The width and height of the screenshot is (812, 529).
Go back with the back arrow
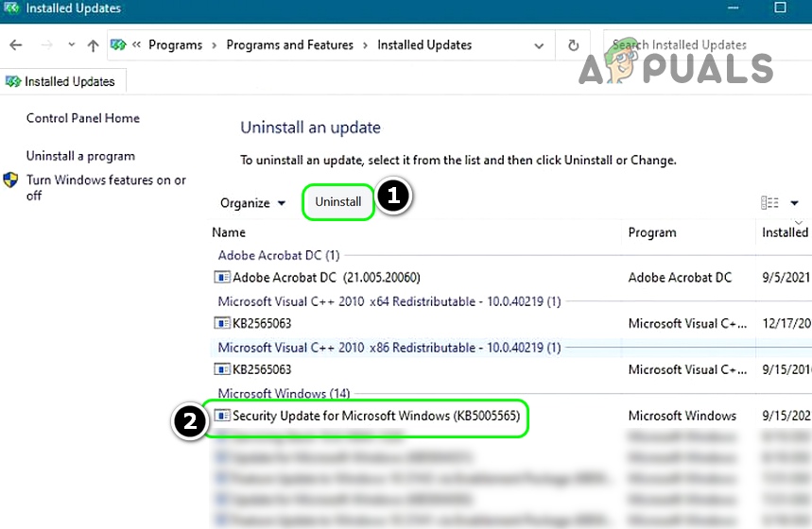point(16,45)
